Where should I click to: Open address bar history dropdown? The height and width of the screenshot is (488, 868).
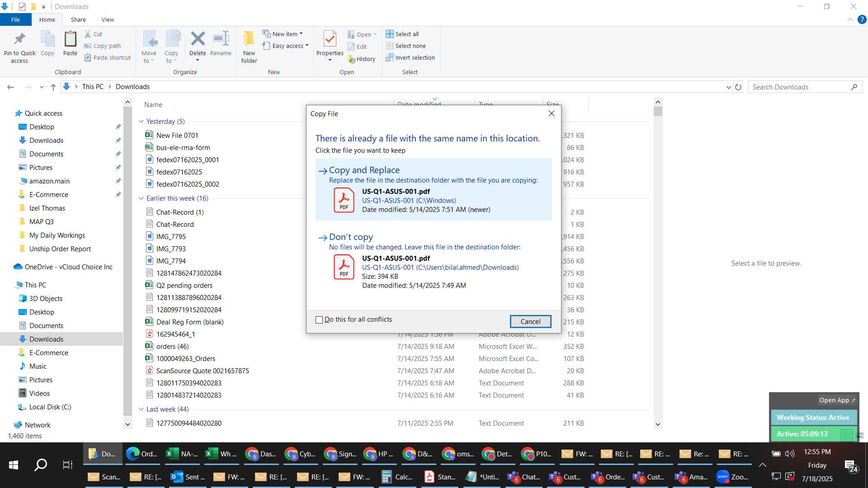(728, 87)
